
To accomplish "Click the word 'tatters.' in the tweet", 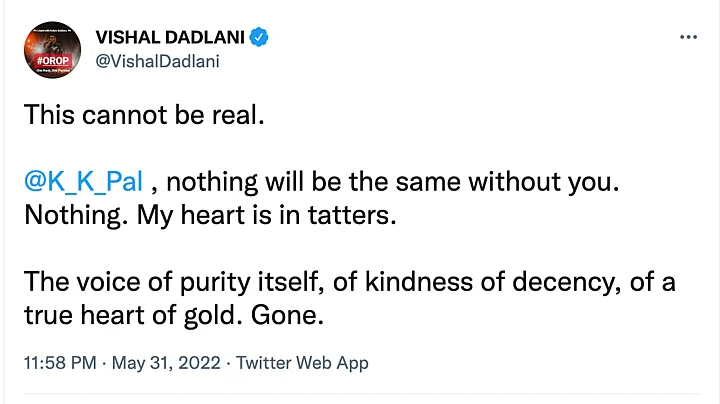I will pyautogui.click(x=352, y=215).
